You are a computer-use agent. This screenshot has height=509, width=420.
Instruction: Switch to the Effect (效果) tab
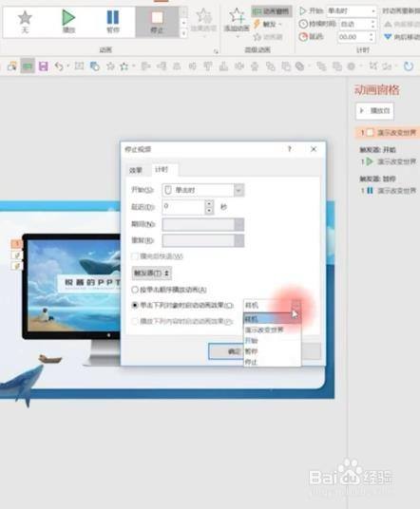(x=136, y=170)
